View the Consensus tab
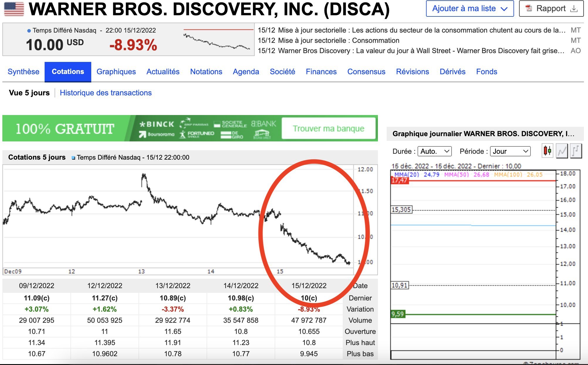 (366, 72)
